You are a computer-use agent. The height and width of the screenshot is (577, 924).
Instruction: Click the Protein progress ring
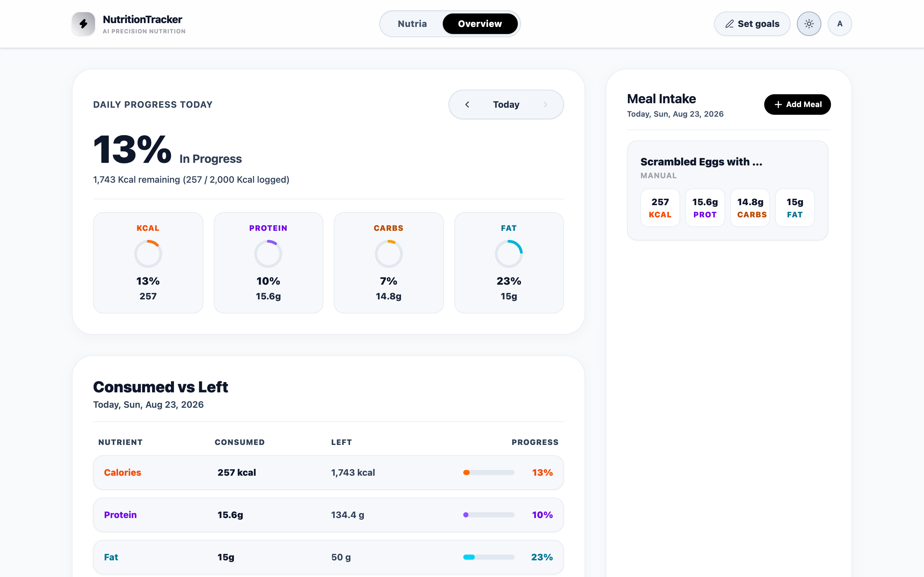(268, 254)
